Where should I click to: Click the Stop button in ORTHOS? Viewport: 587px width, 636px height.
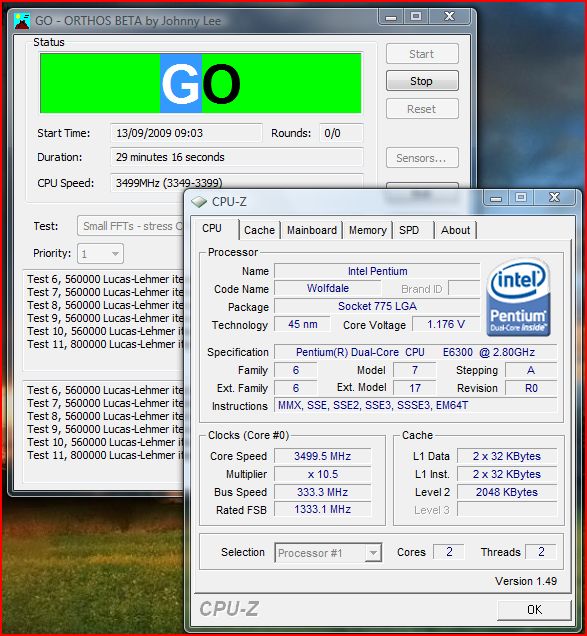(422, 81)
